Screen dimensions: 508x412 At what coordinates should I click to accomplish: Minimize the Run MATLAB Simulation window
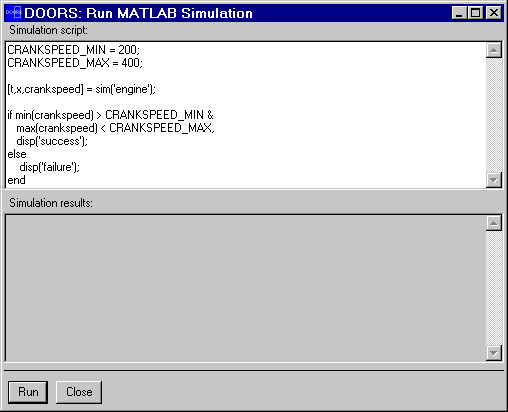click(459, 13)
